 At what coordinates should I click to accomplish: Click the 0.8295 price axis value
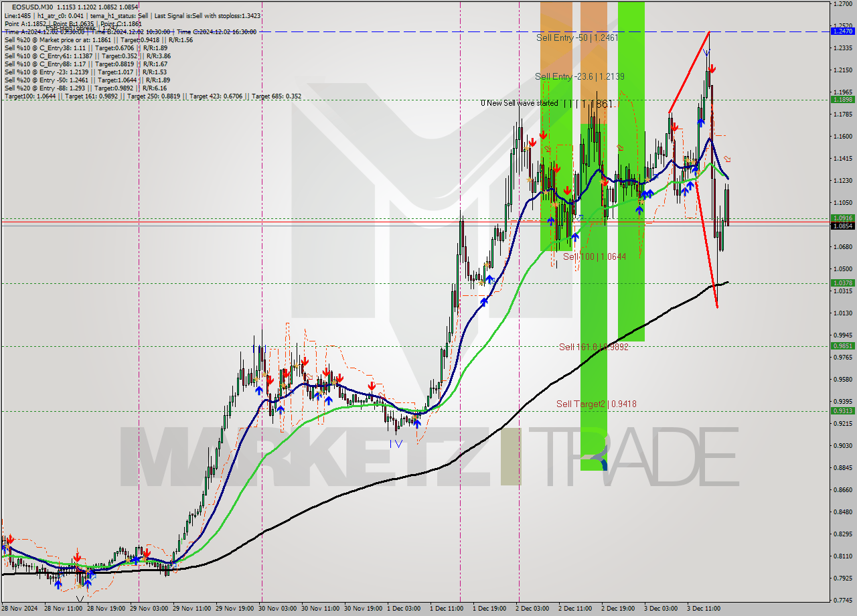tap(842, 534)
